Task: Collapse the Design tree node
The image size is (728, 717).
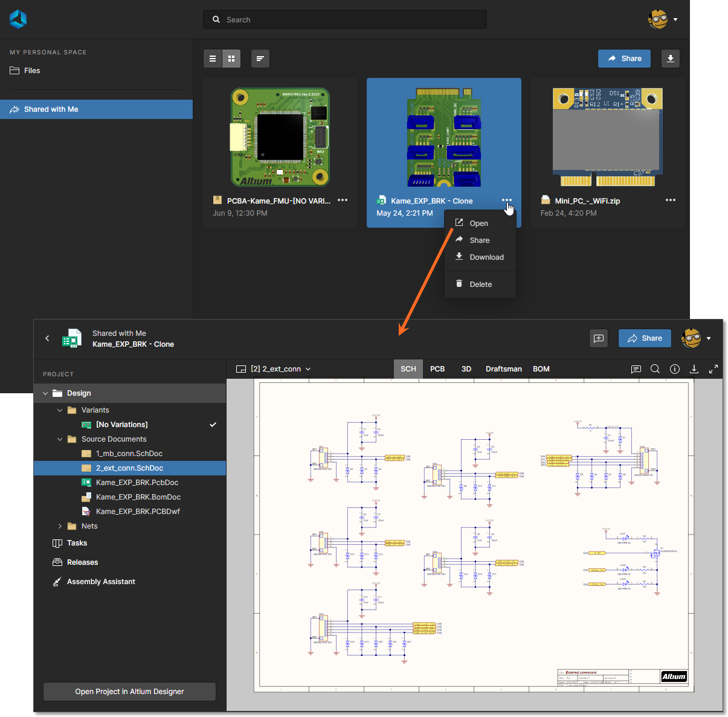Action: pos(45,393)
